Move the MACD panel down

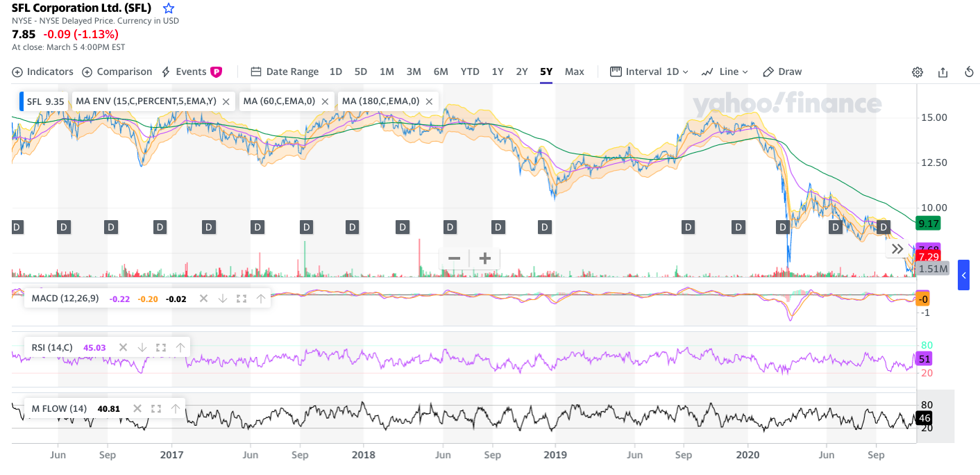point(223,299)
